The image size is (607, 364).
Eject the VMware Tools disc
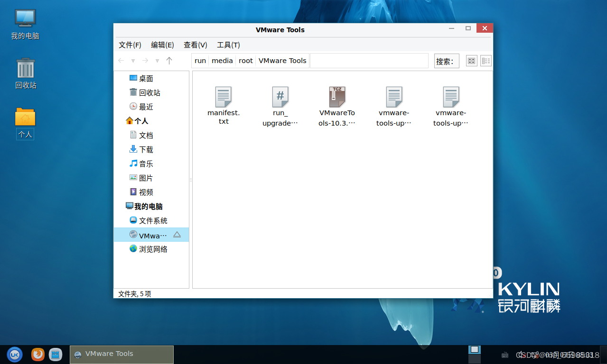pyautogui.click(x=177, y=235)
